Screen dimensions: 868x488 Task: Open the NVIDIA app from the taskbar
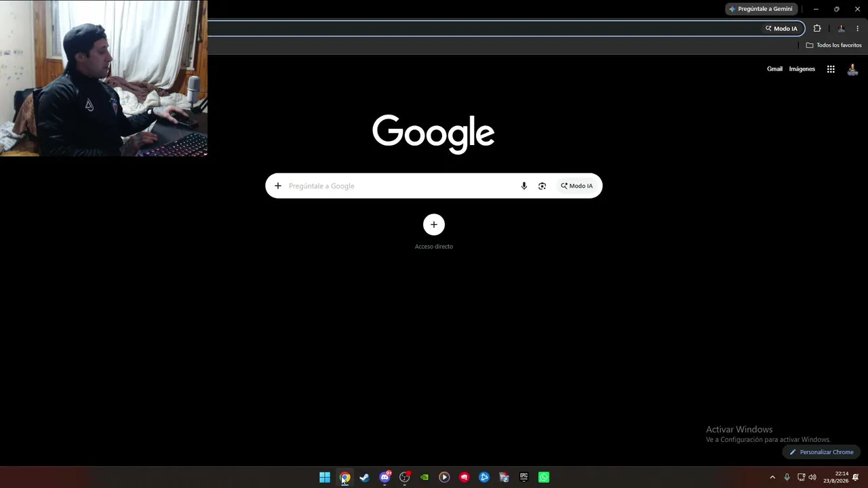pyautogui.click(x=425, y=477)
